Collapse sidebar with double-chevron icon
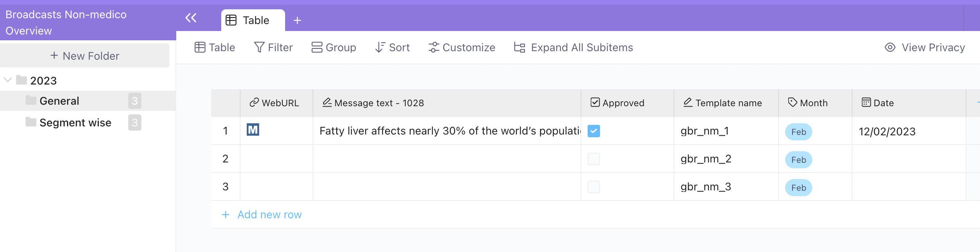 click(191, 18)
